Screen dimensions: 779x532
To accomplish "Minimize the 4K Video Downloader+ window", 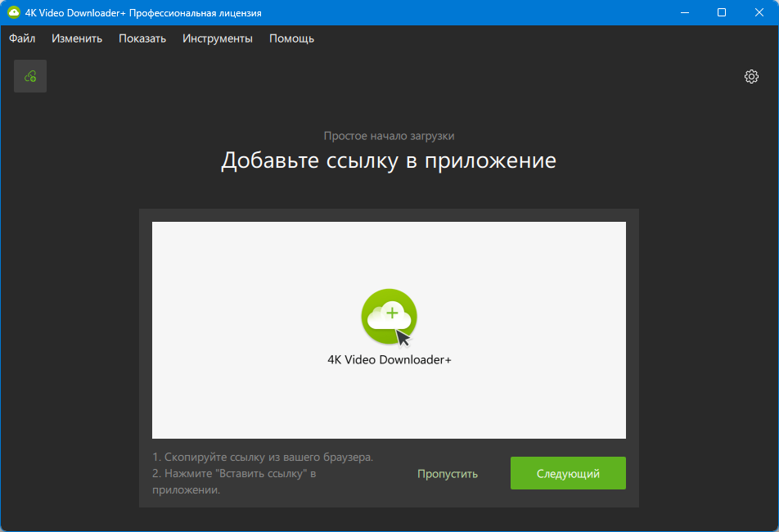I will tap(685, 12).
